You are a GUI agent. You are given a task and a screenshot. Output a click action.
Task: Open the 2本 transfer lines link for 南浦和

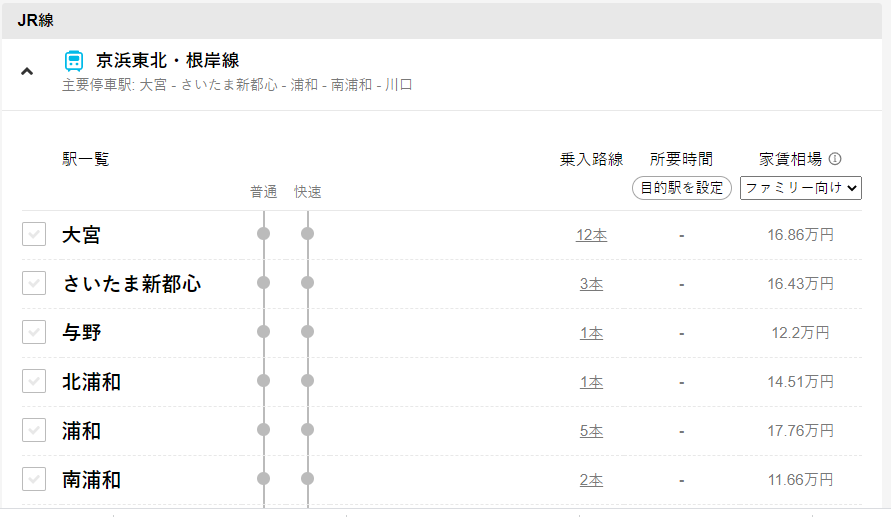click(592, 480)
